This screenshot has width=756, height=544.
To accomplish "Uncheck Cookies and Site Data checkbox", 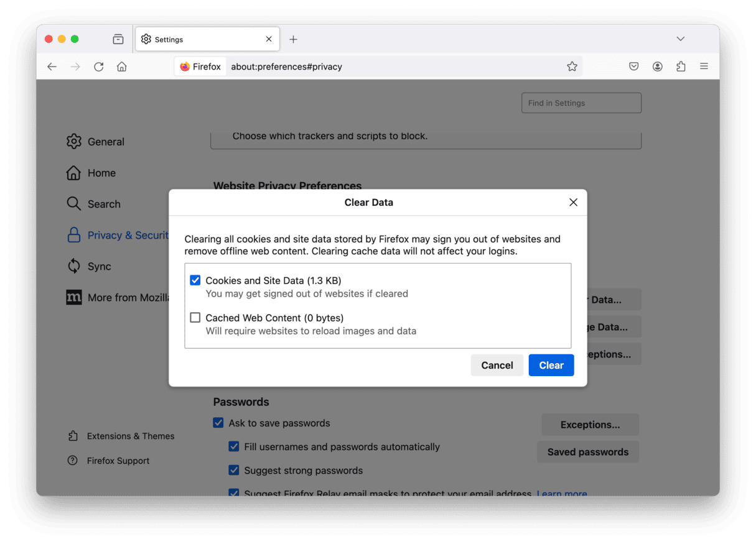I will tap(195, 280).
